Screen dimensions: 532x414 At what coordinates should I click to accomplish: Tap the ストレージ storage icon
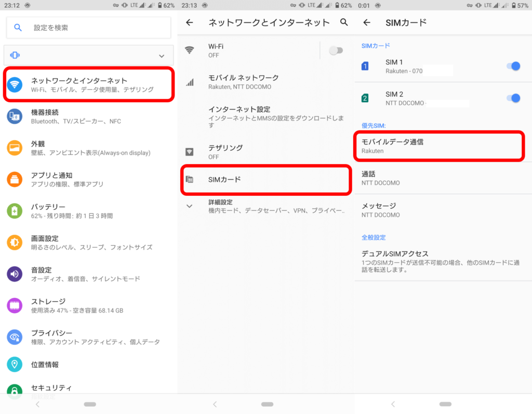(x=15, y=305)
